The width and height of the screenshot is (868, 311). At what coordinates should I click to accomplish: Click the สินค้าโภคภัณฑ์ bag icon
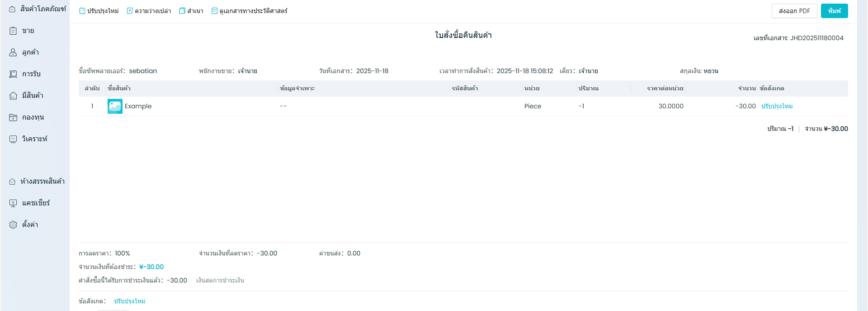point(12,9)
